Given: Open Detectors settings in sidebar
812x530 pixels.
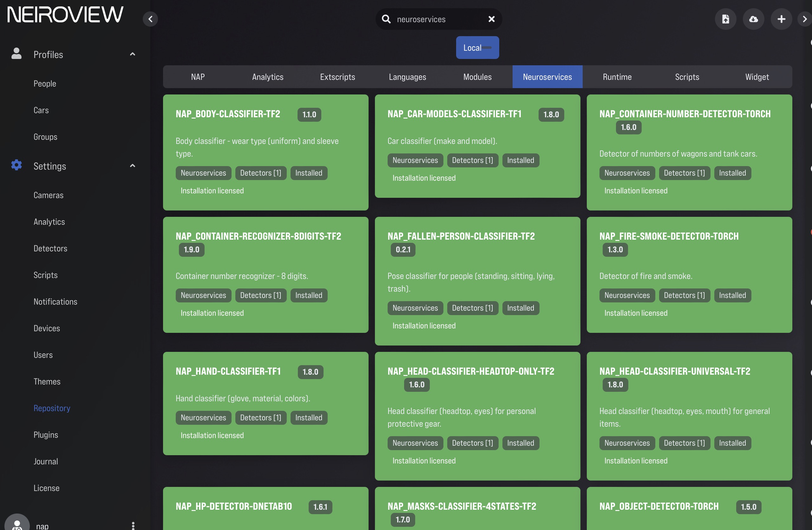Looking at the screenshot, I should (50, 248).
